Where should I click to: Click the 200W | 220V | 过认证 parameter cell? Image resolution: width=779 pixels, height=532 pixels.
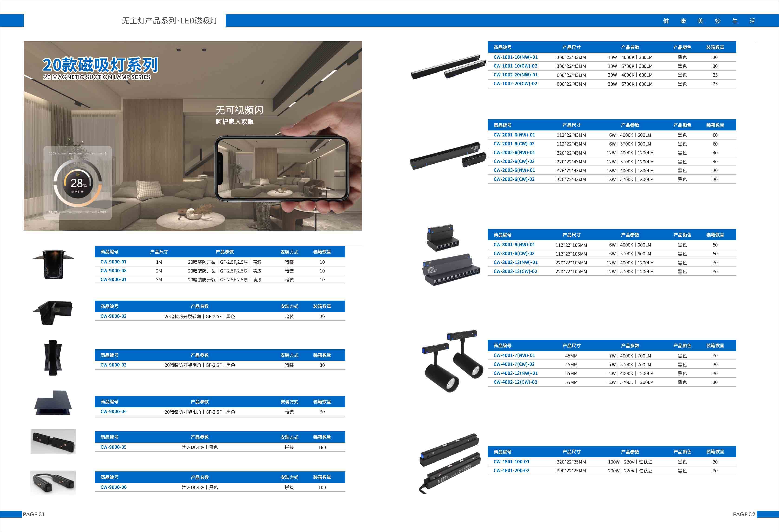click(630, 471)
